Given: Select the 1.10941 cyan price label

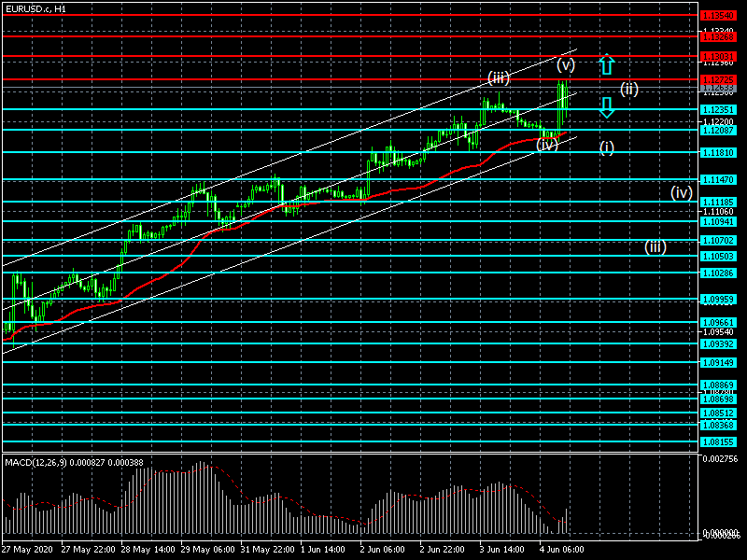Looking at the screenshot, I should click(718, 221).
